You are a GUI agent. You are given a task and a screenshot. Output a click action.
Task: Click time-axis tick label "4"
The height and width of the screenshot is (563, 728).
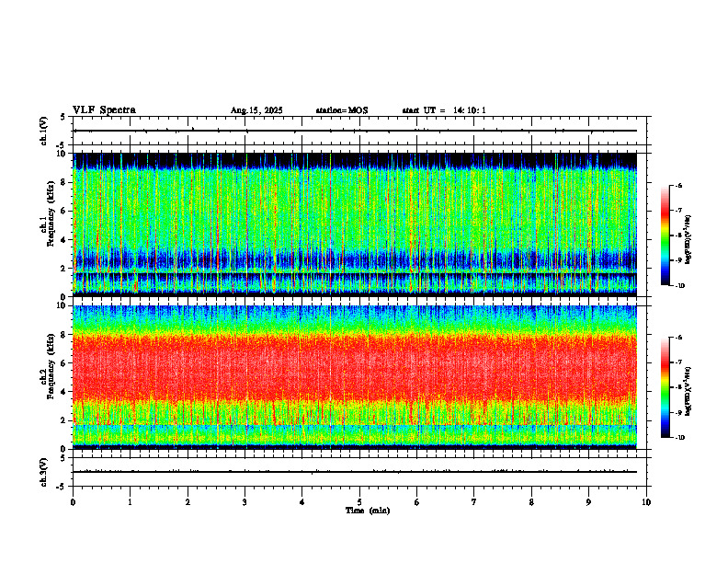tap(302, 502)
